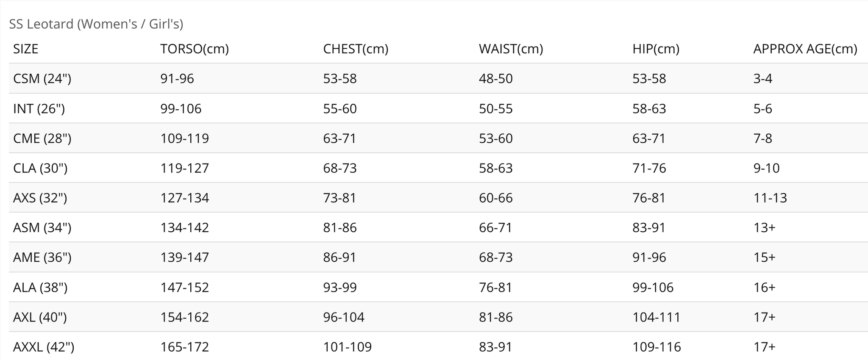Click the CLA (30") size cell
The image size is (868, 360).
40,168
